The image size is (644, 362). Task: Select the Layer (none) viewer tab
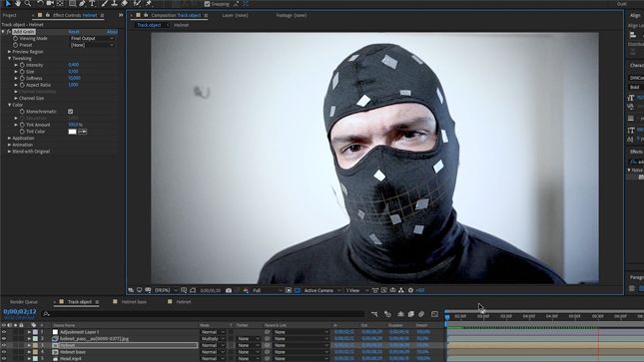click(x=235, y=15)
